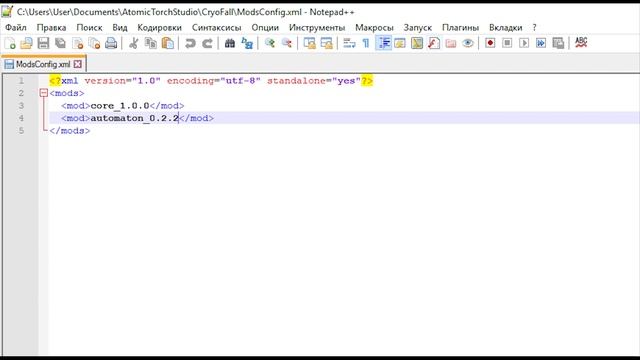Viewport: 640px width, 360px height.
Task: Open the user defined language icon
Action: click(400, 43)
